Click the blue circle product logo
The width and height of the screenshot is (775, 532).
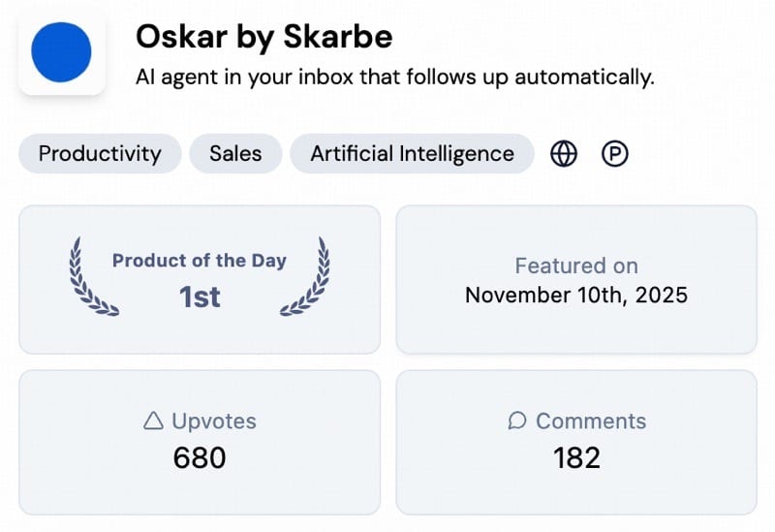click(x=61, y=52)
